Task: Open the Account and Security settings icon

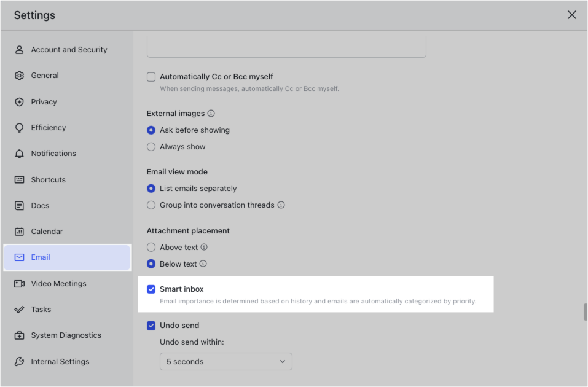Action: click(20, 49)
